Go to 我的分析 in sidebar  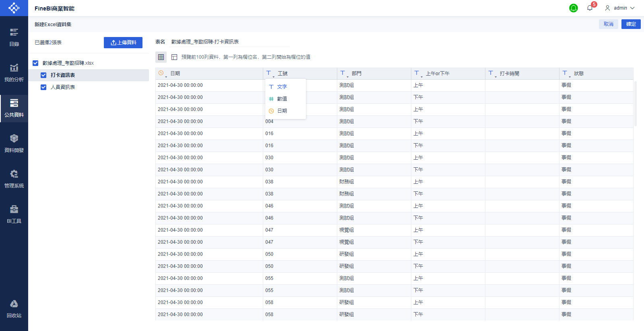click(14, 72)
